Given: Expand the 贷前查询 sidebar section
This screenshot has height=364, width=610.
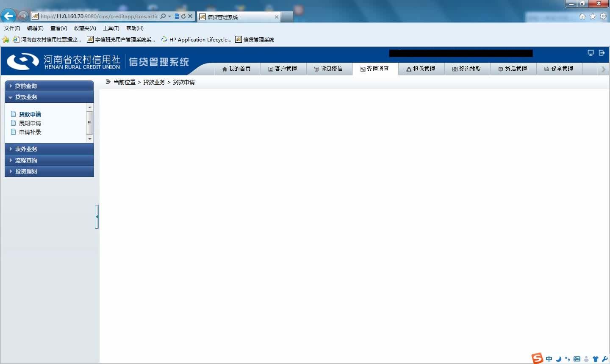Looking at the screenshot, I should [x=49, y=86].
